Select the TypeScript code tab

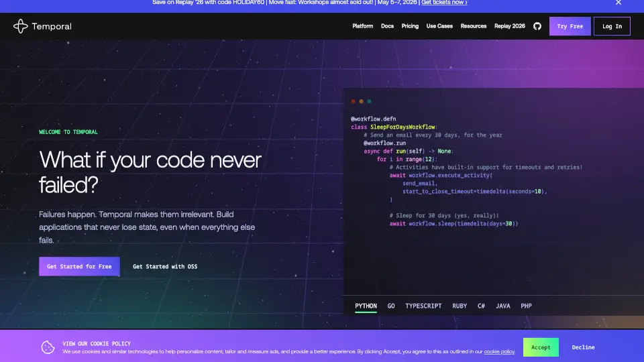(423, 306)
